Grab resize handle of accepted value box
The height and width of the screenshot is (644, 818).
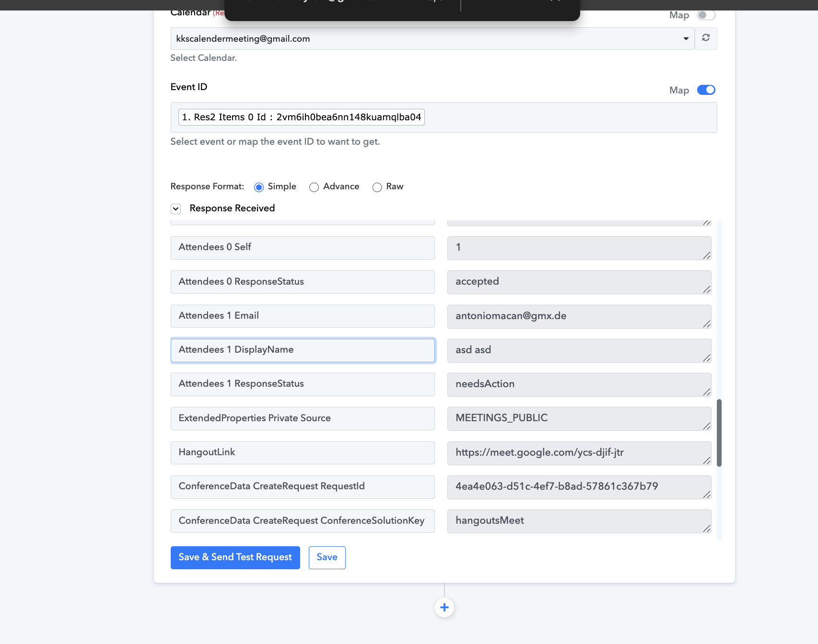707,289
